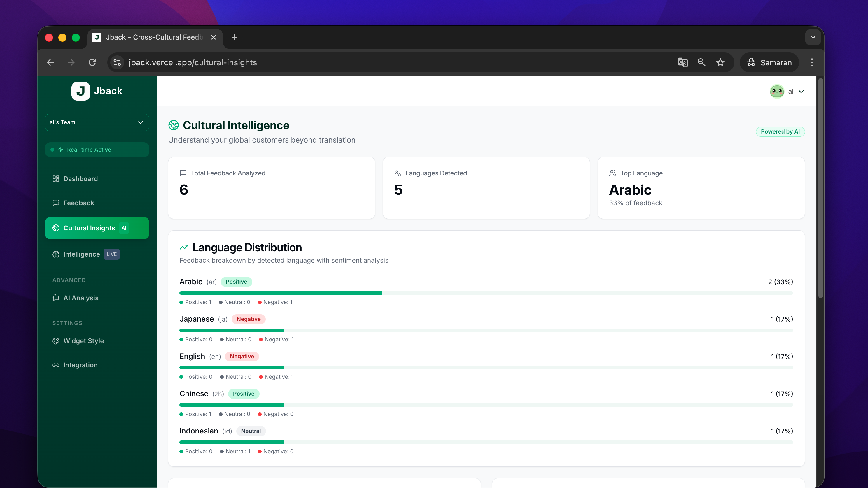Viewport: 868px width, 488px height.
Task: Click the zoom magnifier icon in address bar
Action: (x=701, y=62)
